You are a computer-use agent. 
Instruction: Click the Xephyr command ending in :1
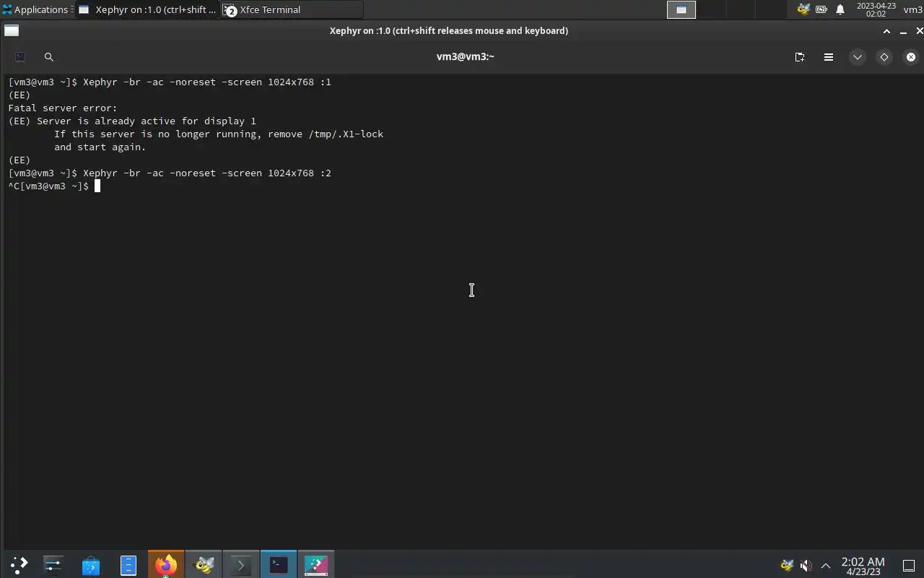pos(207,82)
